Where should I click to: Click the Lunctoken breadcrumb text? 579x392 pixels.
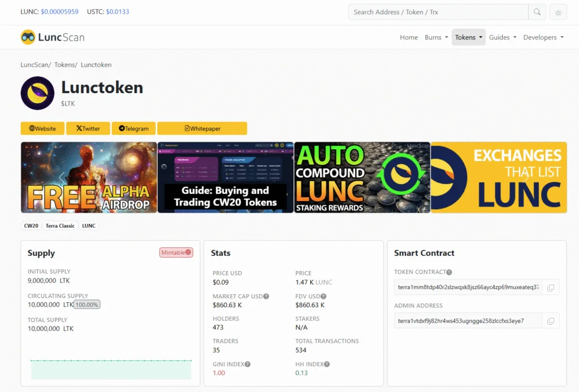tap(96, 64)
